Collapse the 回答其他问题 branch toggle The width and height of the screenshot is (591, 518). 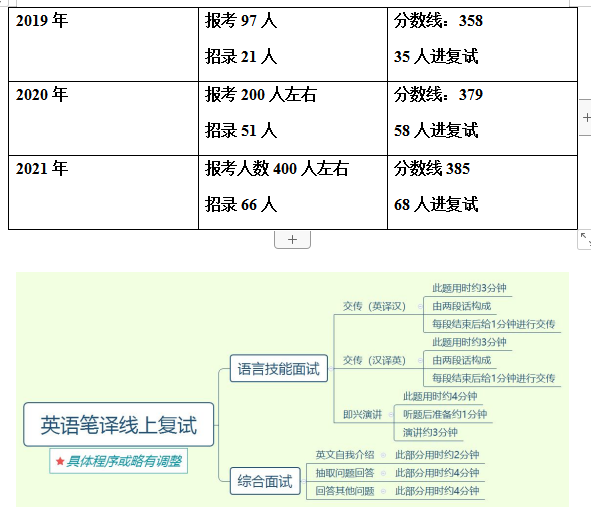[x=383, y=491]
